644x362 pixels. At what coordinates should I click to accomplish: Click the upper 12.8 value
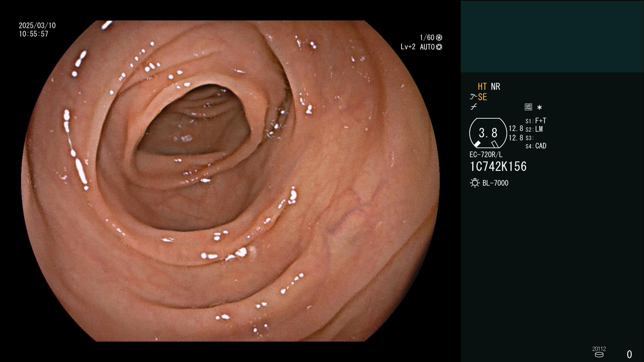coord(516,128)
